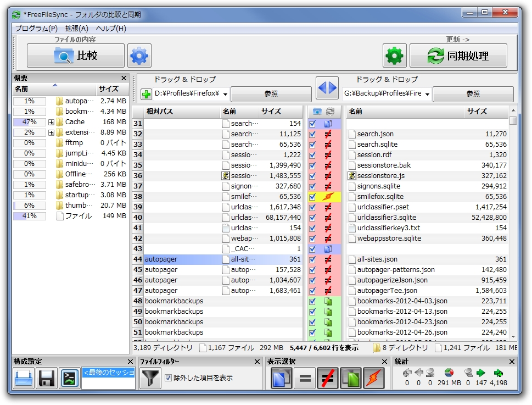Viewport: 532px width, 405px height.
Task: Uncheck the sync checkbox on row 38
Action: tap(313, 196)
